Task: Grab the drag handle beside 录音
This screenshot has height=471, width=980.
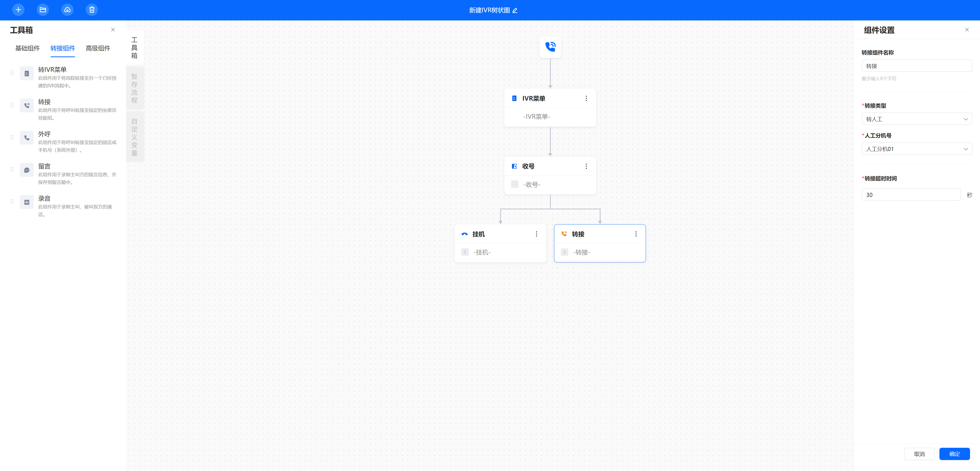Action: point(12,202)
